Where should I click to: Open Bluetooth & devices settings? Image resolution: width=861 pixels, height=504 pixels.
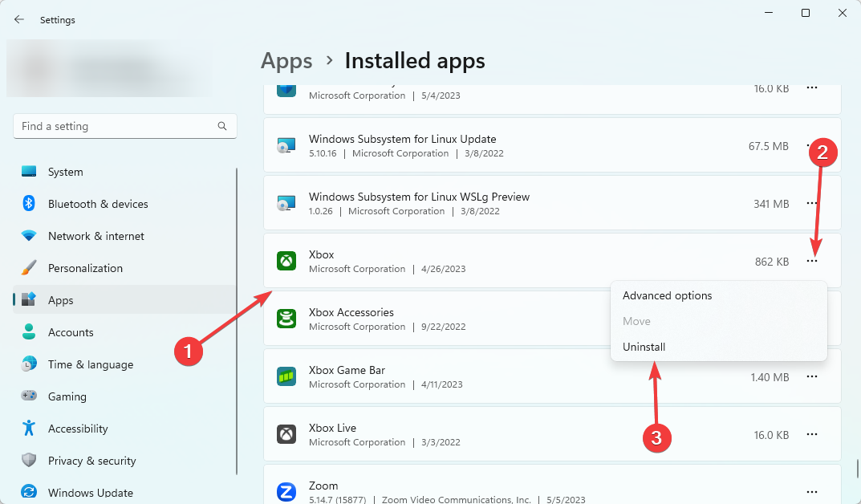point(98,204)
